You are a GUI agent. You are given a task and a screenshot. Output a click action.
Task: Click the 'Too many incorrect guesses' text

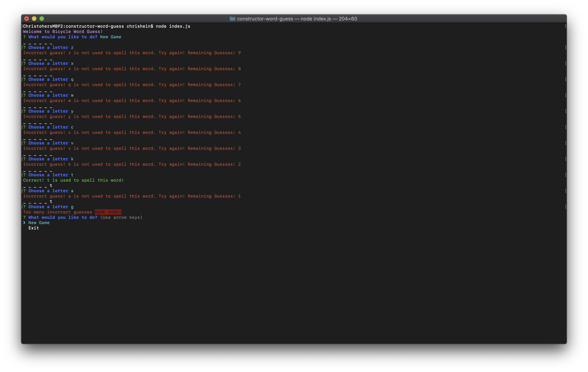point(57,212)
